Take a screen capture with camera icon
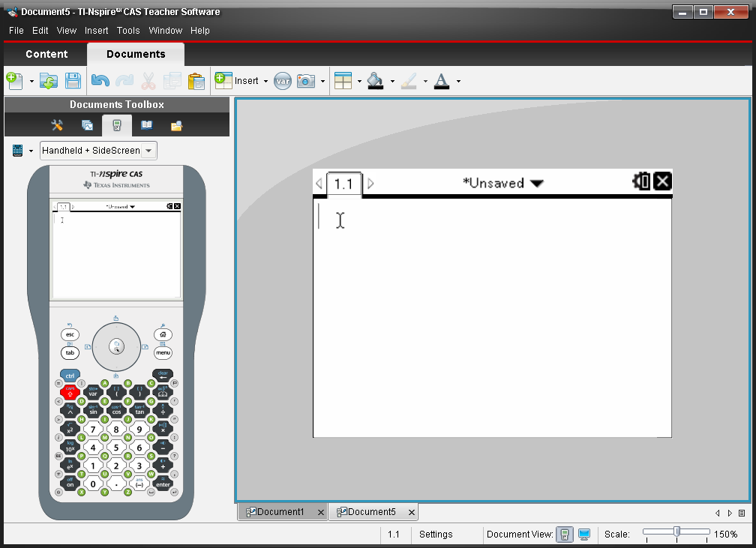This screenshot has width=756, height=548. 306,81
